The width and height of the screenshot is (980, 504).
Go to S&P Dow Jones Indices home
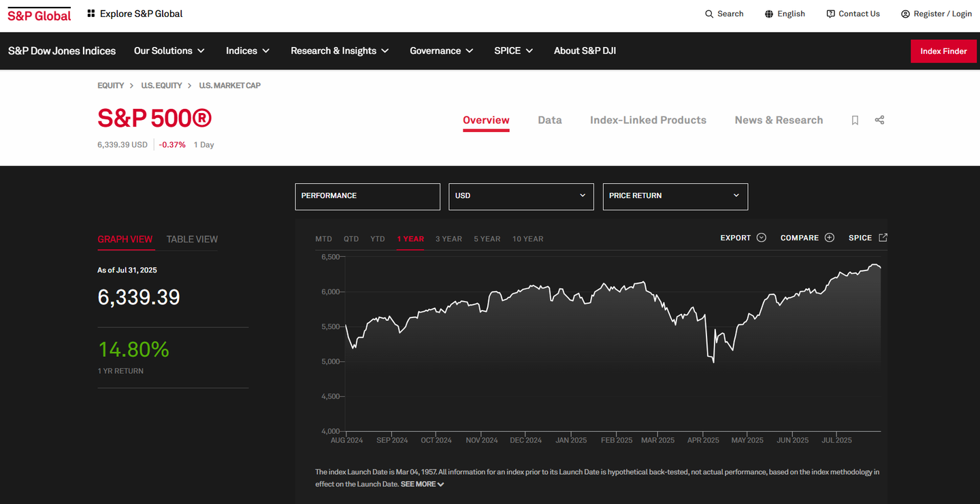(x=62, y=50)
